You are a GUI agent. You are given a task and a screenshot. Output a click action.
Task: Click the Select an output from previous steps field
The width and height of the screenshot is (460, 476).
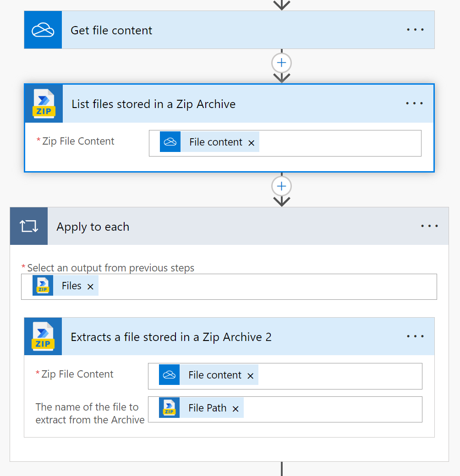pyautogui.click(x=275, y=286)
